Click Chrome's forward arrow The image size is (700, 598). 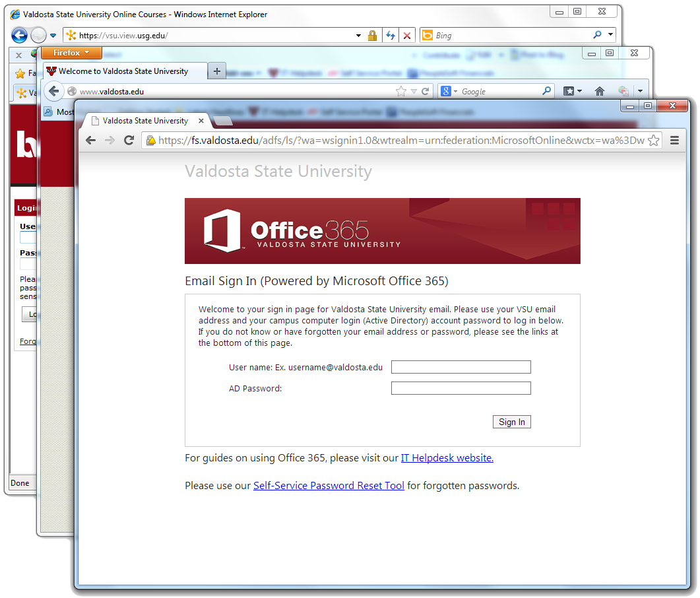pyautogui.click(x=110, y=140)
